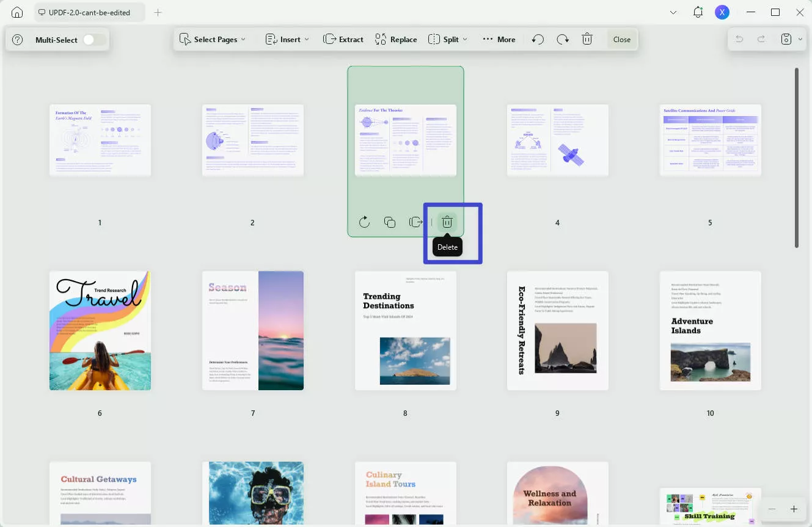Expand the Select Pages dropdown
Viewport: 812px width, 527px height.
(x=213, y=40)
